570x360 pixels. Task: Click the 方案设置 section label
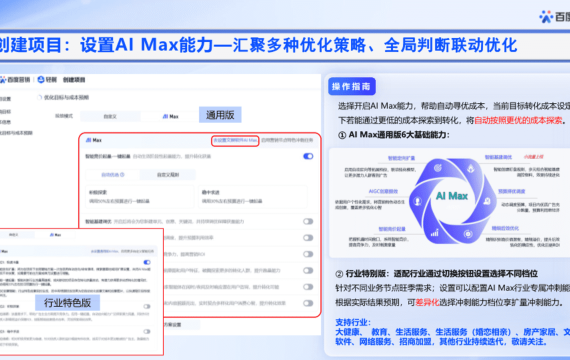coord(173,324)
